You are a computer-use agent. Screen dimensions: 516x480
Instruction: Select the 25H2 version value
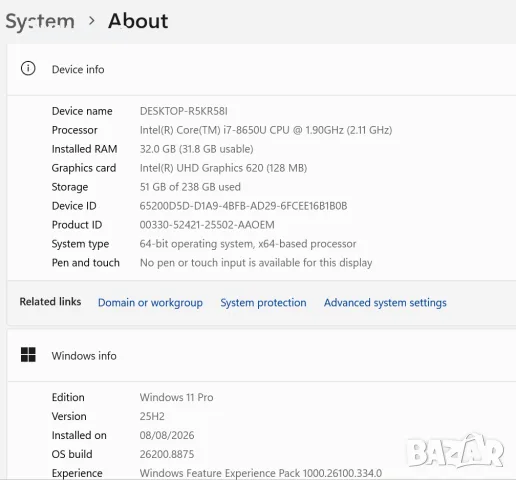tap(152, 416)
